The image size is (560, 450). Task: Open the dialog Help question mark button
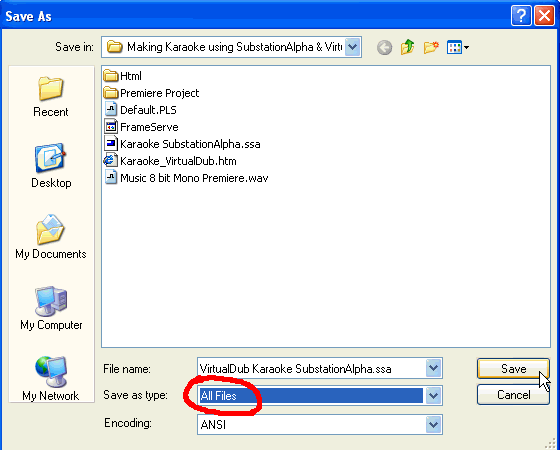click(521, 16)
